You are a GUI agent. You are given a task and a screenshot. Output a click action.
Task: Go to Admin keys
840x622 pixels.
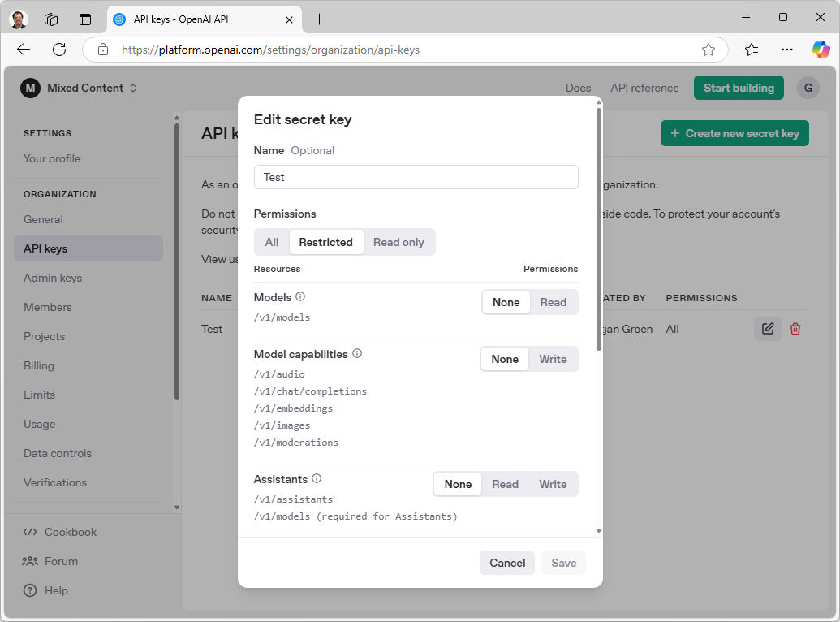(53, 278)
